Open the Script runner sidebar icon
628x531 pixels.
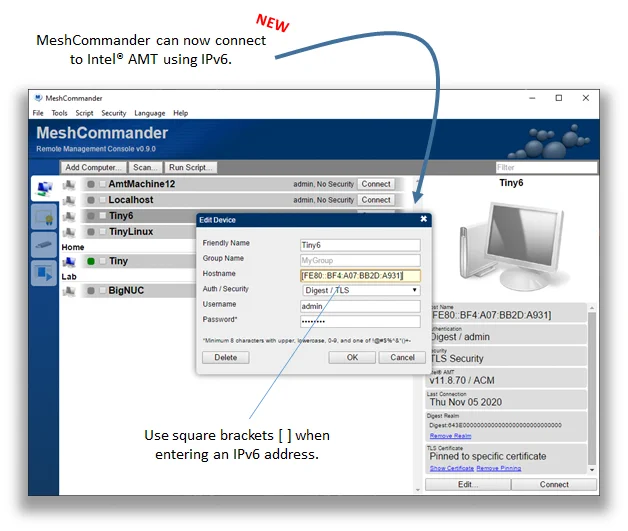click(x=44, y=273)
